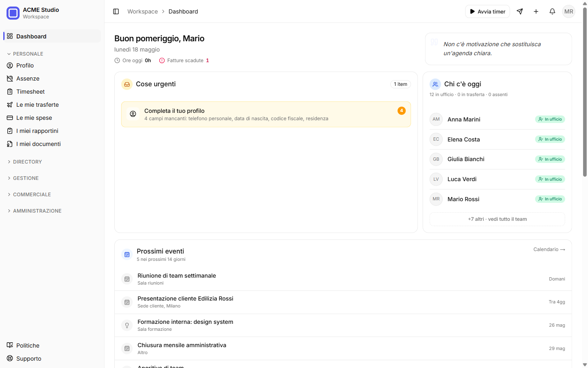Expand the AMMINISTRAZIONE section

point(34,211)
